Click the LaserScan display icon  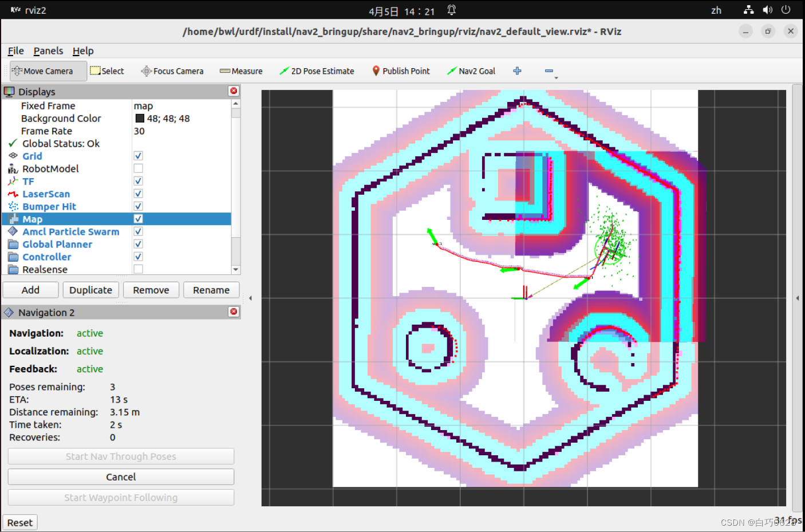(x=13, y=194)
